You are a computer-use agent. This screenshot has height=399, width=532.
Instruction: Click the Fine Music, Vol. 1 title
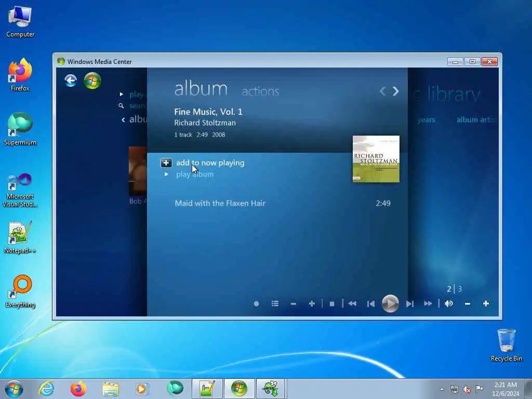coord(208,112)
